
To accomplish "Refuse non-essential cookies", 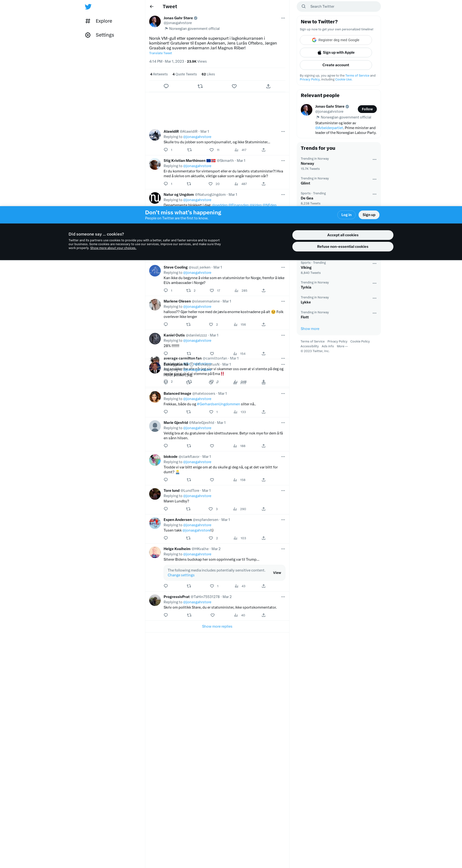I will (x=342, y=247).
